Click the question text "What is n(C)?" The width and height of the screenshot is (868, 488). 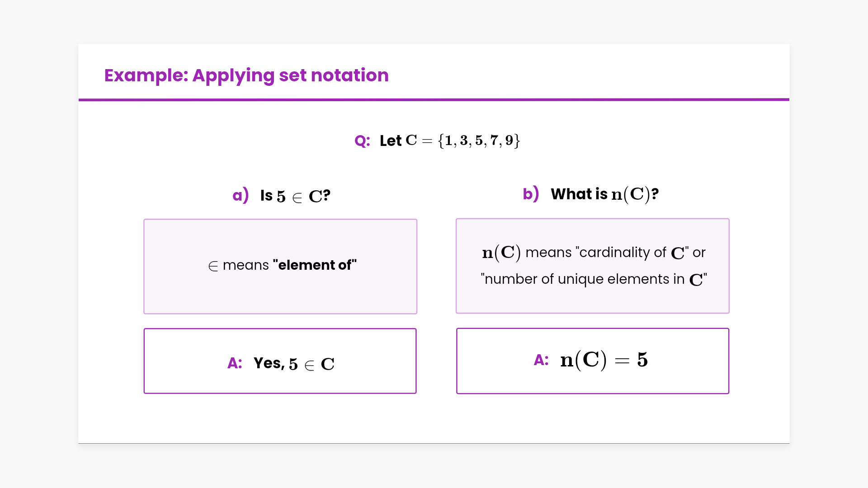click(604, 194)
